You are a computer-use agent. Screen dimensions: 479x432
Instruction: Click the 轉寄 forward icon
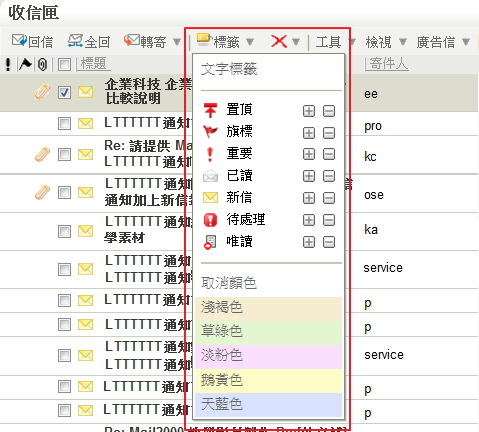[131, 41]
